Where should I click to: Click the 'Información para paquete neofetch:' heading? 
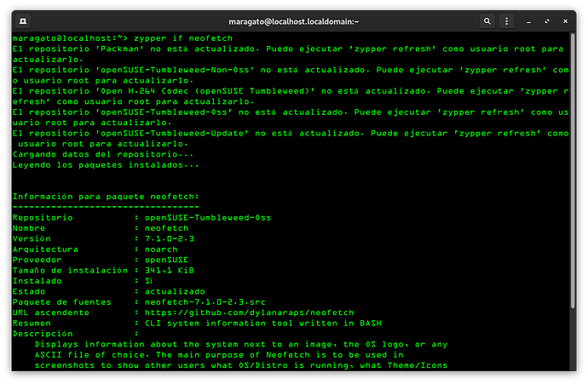pyautogui.click(x=106, y=197)
